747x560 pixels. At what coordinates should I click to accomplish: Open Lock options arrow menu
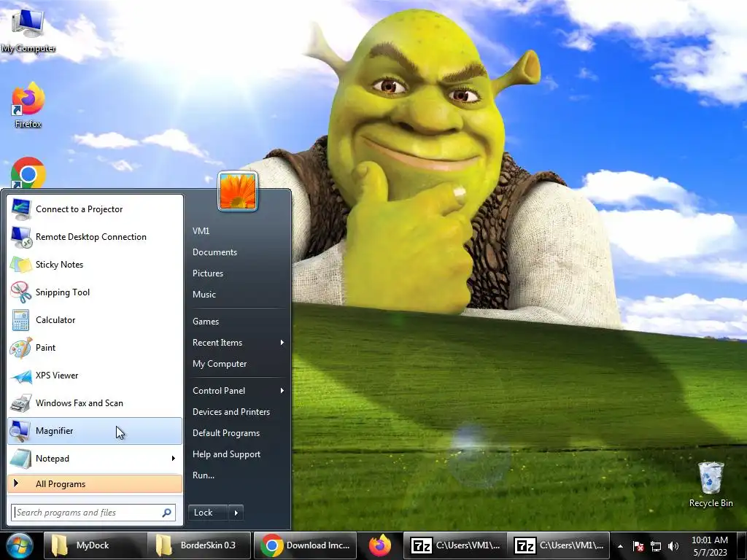(x=236, y=513)
